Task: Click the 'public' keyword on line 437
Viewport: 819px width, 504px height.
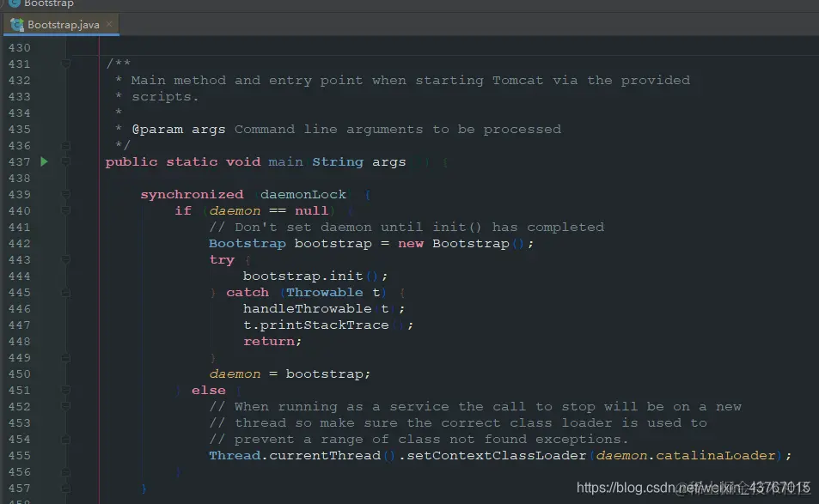Action: (x=131, y=161)
